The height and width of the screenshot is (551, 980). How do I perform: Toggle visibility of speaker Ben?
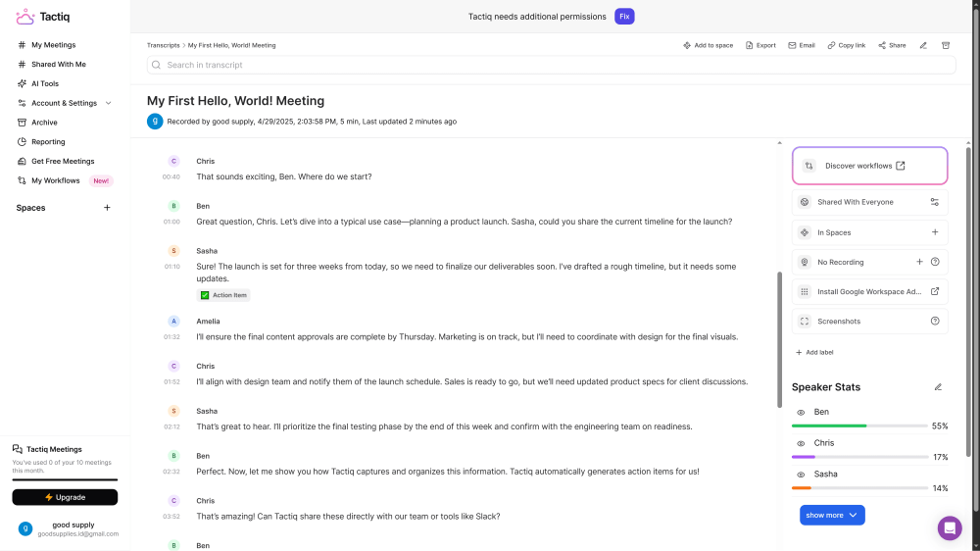(x=801, y=413)
